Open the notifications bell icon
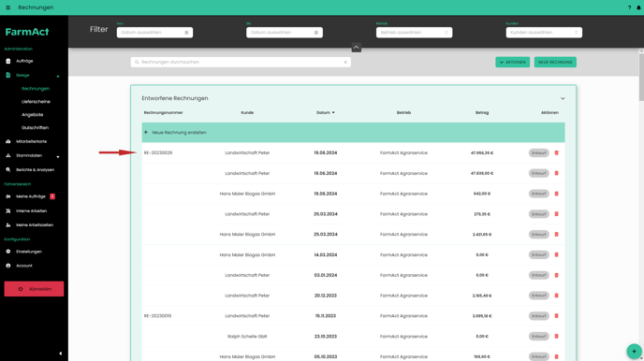644x361 pixels. click(638, 7)
